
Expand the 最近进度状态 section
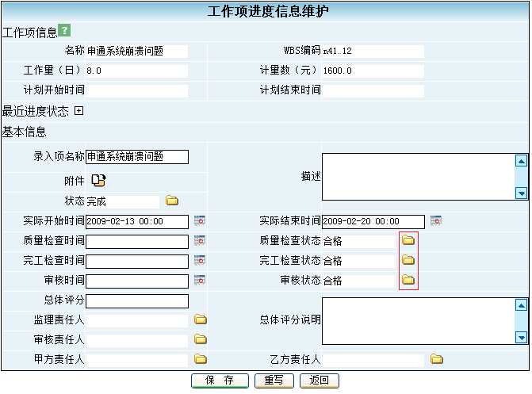tap(79, 111)
